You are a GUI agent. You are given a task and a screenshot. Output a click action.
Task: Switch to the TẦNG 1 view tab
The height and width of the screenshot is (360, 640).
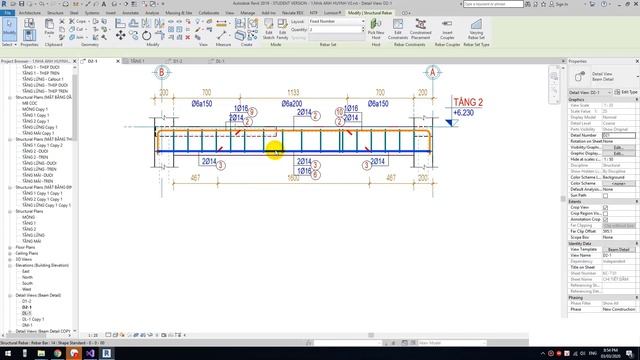(x=137, y=61)
